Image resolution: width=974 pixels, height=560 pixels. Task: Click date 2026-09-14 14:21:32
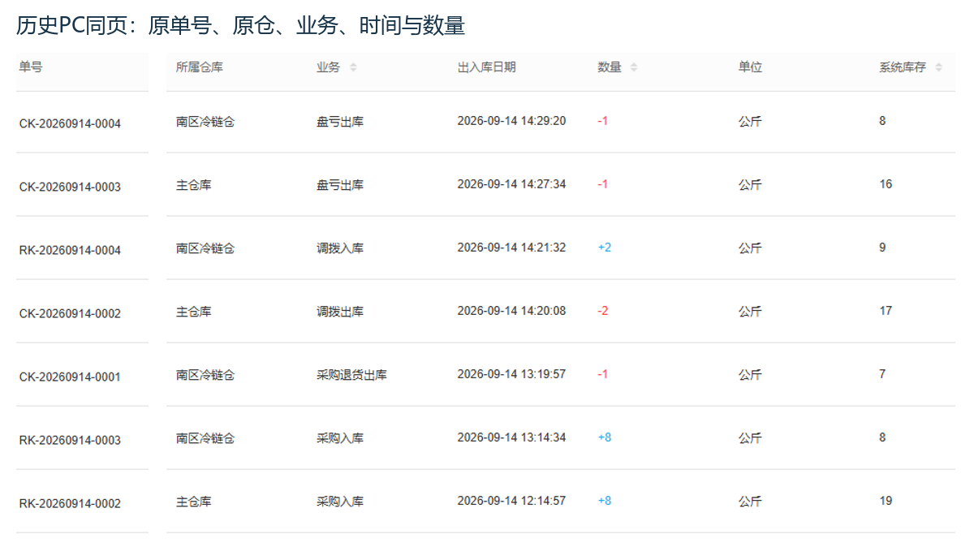pyautogui.click(x=511, y=248)
